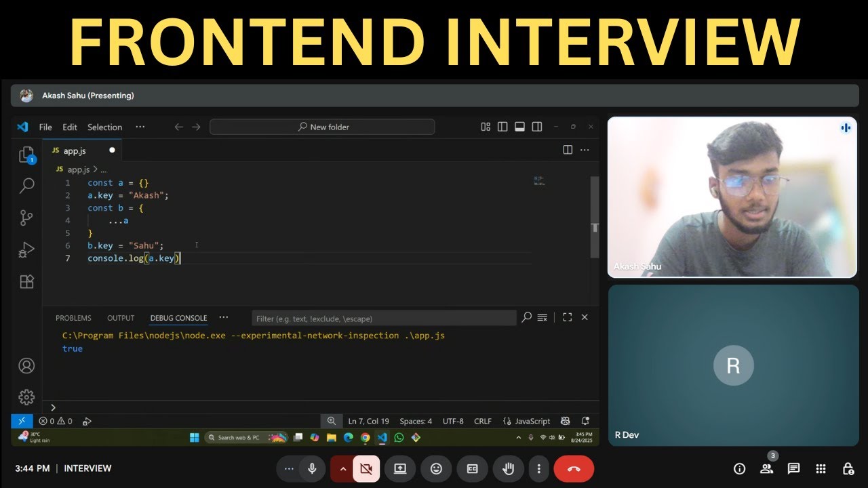Toggle the bottom panel visibility
Viewport: 868px width, 488px height.
(520, 127)
